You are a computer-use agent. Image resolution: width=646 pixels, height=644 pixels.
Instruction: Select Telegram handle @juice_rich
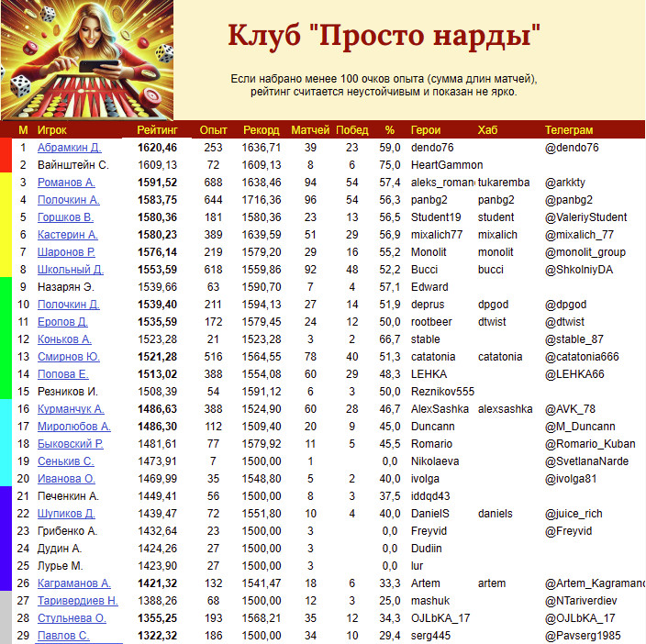pyautogui.click(x=574, y=514)
